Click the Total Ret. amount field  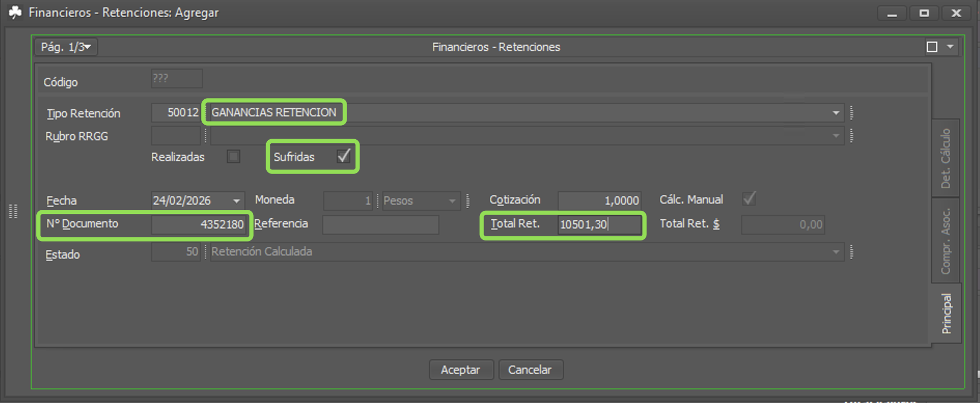[x=599, y=224]
